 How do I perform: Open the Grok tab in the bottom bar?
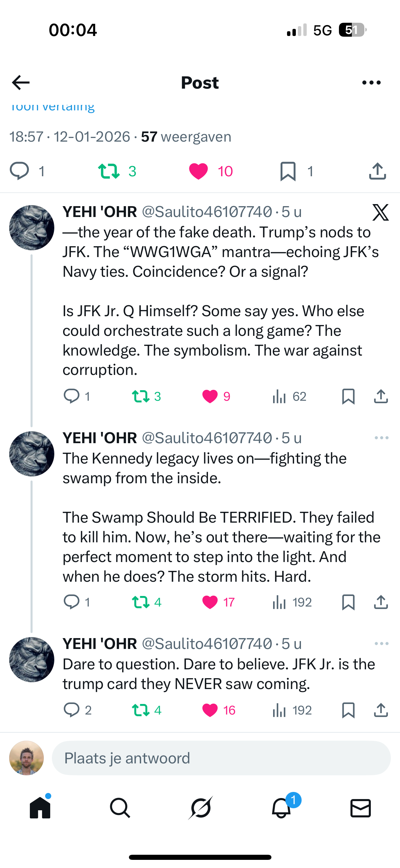(201, 808)
